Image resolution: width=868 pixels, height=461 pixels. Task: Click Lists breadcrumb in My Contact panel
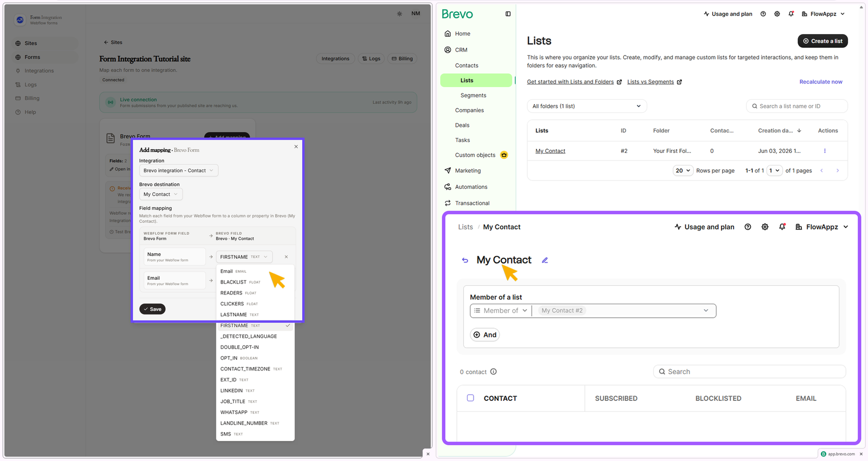[x=465, y=227]
